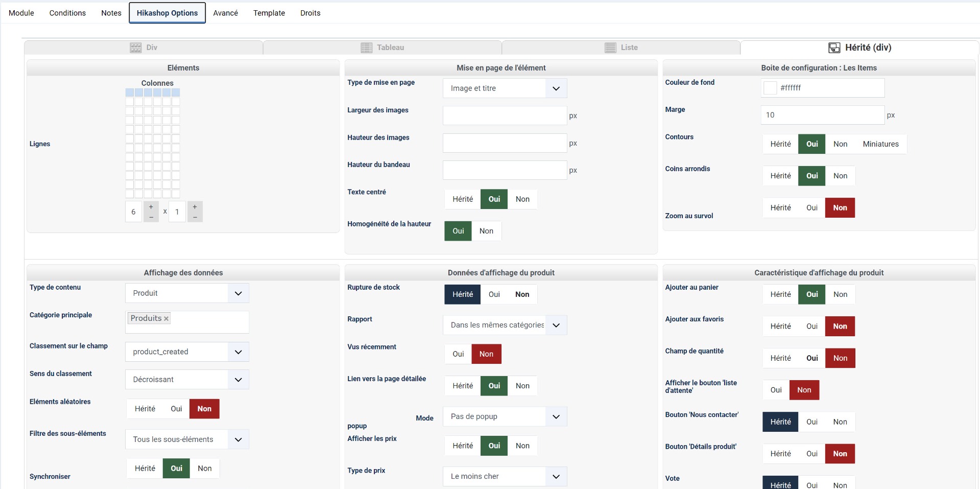
Task: Increase the column count with plus
Action: (151, 207)
